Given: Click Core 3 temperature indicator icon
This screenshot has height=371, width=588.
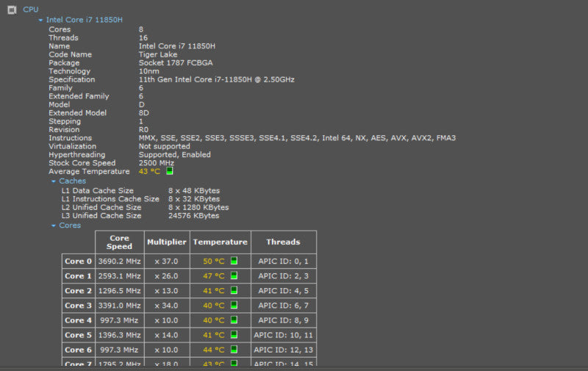Looking at the screenshot, I should click(234, 305).
